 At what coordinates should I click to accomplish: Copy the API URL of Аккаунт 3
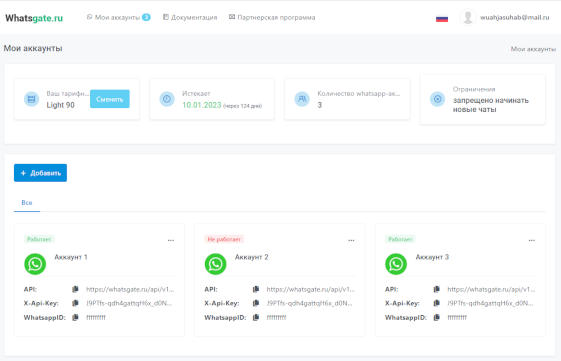[436, 289]
